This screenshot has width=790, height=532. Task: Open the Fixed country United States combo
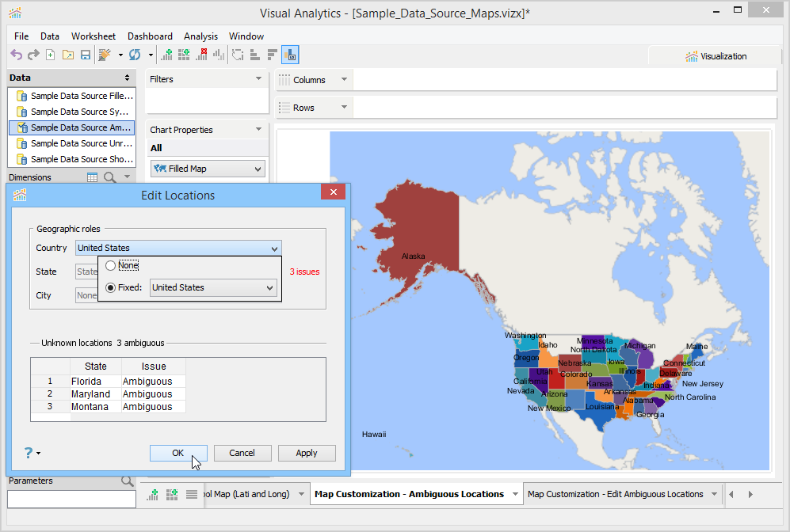(213, 287)
